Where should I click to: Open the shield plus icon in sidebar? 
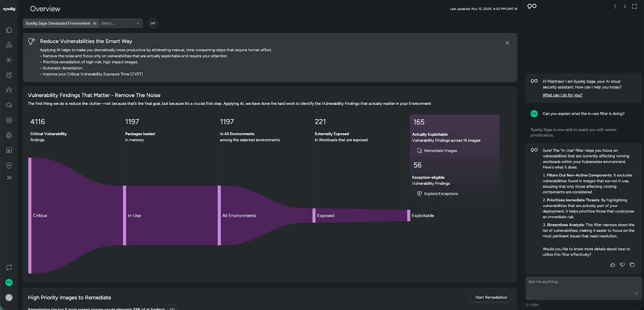tap(9, 165)
